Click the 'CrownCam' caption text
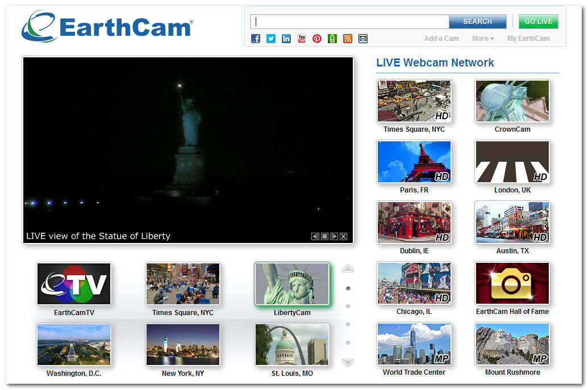Image resolution: width=588 pixels, height=390 pixels. [x=512, y=129]
